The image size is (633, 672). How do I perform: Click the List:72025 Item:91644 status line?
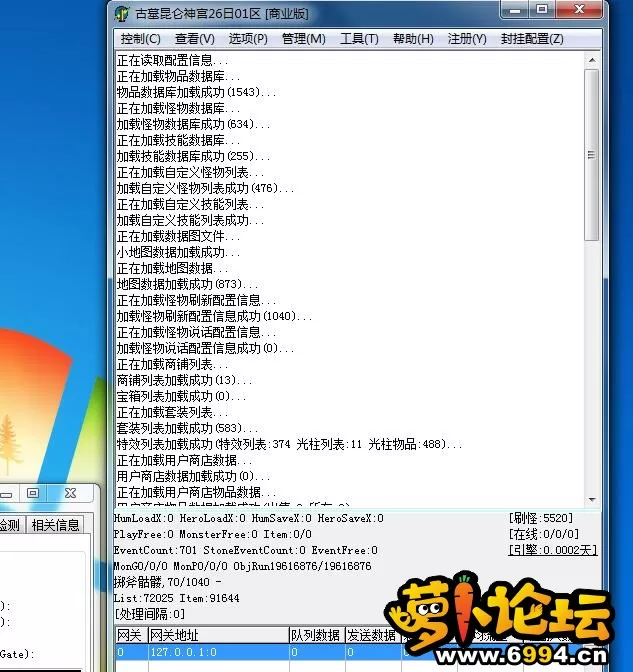(176, 598)
